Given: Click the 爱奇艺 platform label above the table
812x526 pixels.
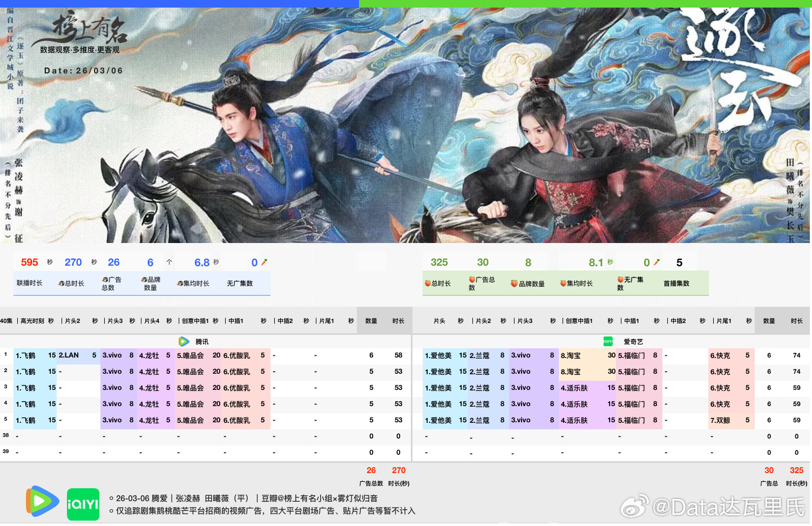Looking at the screenshot, I should pos(633,342).
